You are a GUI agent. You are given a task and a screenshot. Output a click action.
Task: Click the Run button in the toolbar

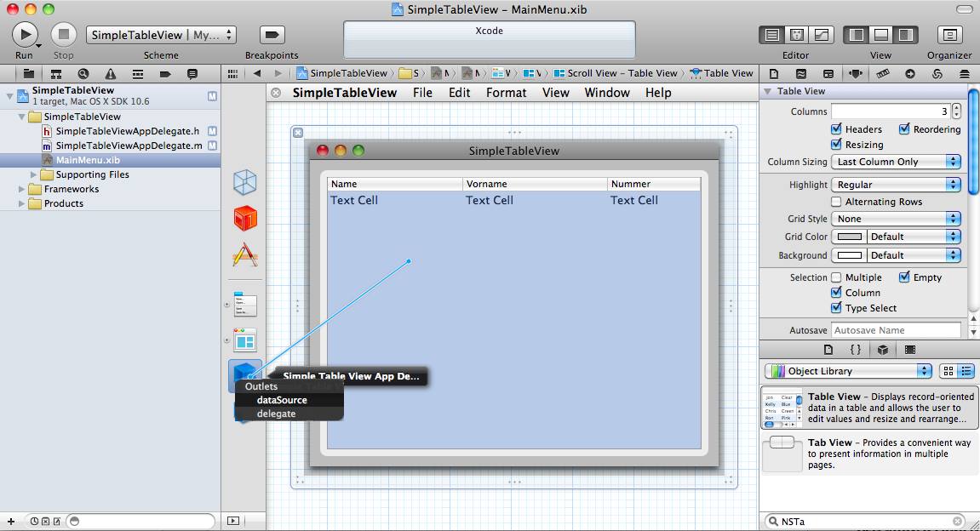pos(25,35)
